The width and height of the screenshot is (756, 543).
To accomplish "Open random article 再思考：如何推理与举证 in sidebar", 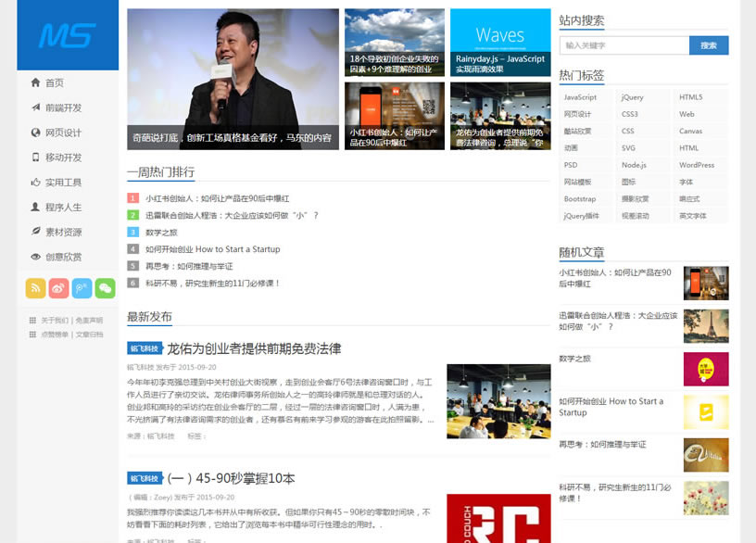I will [602, 444].
